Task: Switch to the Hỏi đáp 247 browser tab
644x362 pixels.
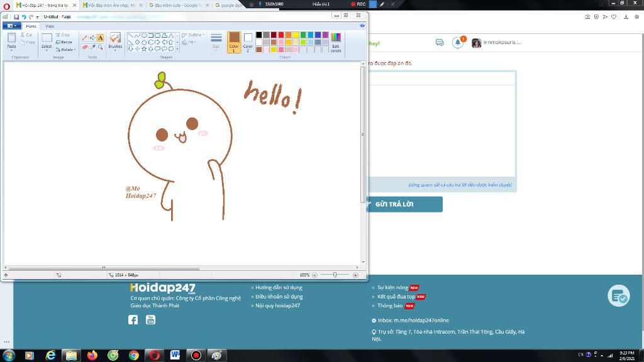Action: (x=46, y=5)
